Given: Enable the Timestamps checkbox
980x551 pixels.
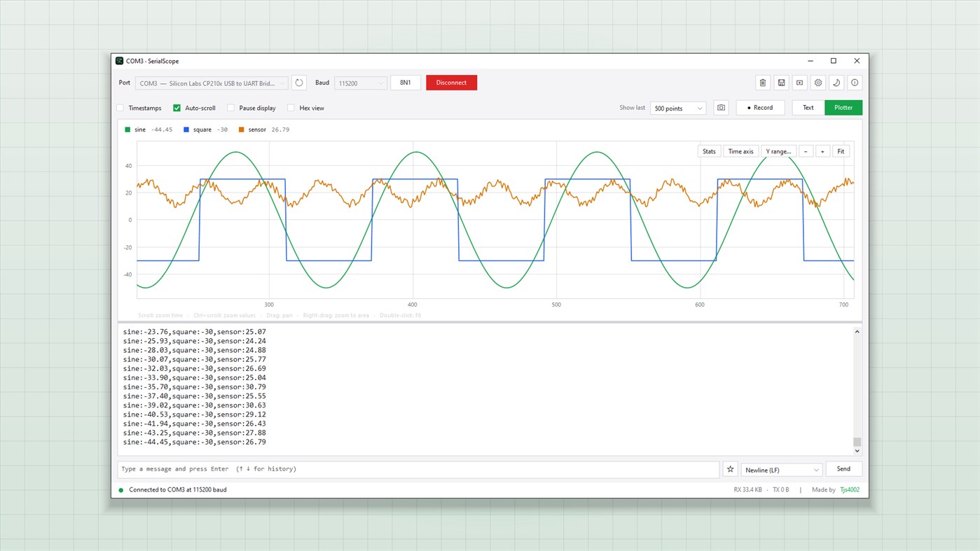Looking at the screenshot, I should coord(120,108).
